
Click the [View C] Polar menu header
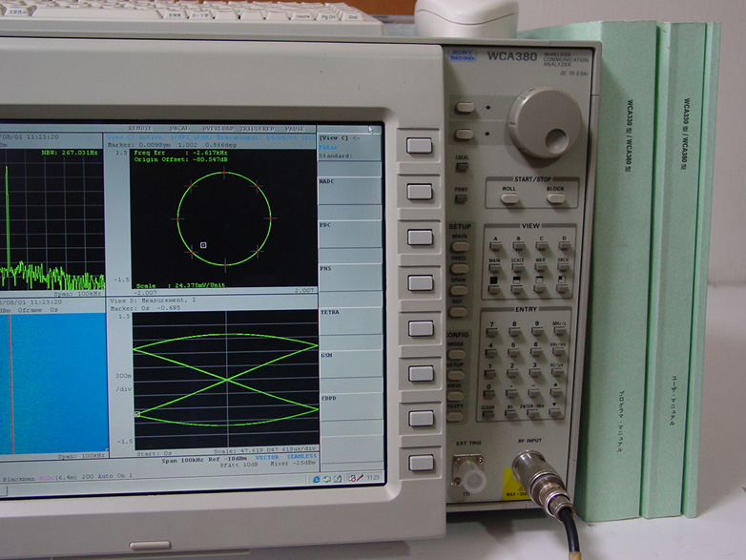pos(350,147)
